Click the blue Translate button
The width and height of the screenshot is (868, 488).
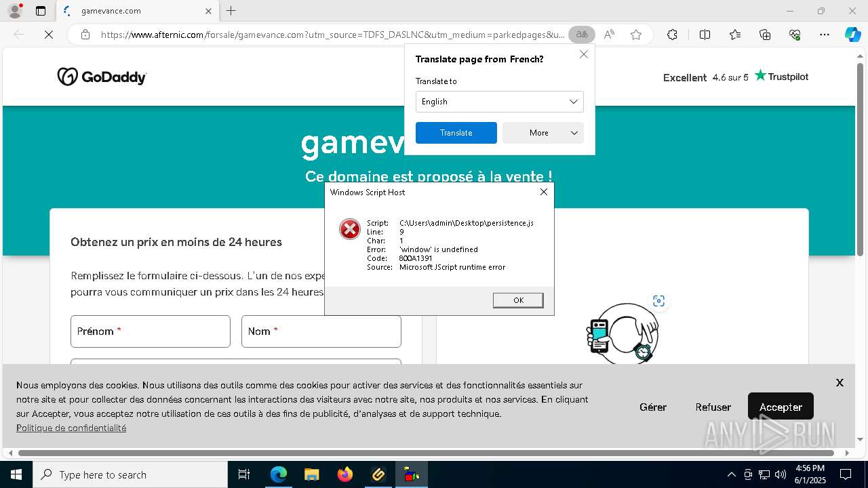point(456,133)
